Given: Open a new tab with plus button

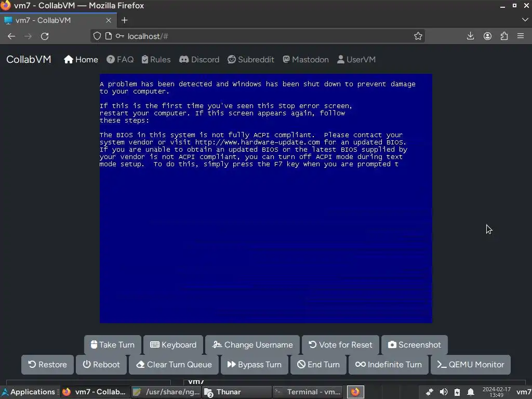Looking at the screenshot, I should tap(125, 20).
